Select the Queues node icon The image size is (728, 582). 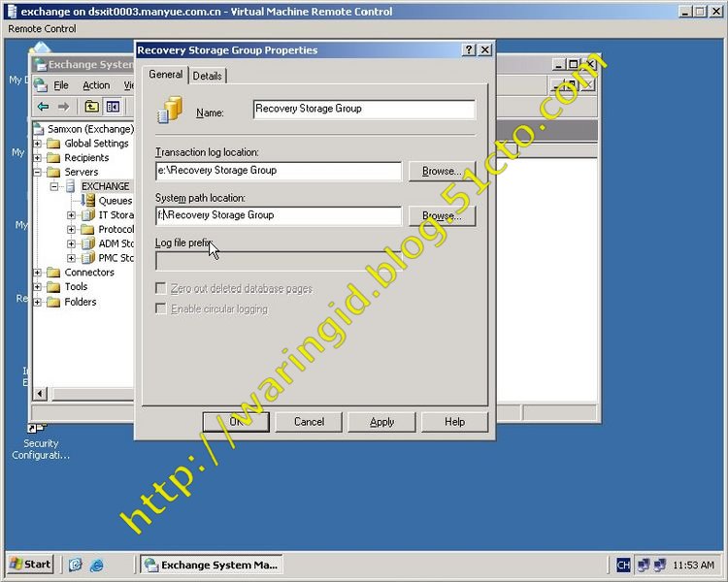(89, 201)
